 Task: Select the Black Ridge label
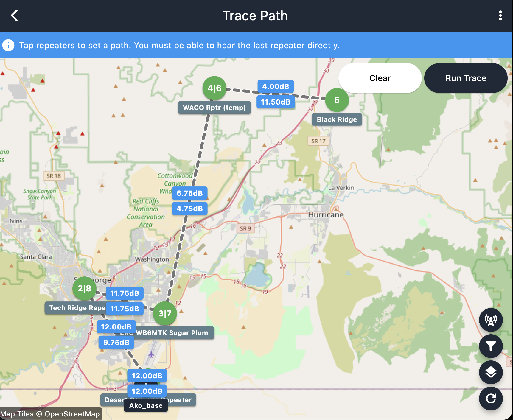point(337,119)
